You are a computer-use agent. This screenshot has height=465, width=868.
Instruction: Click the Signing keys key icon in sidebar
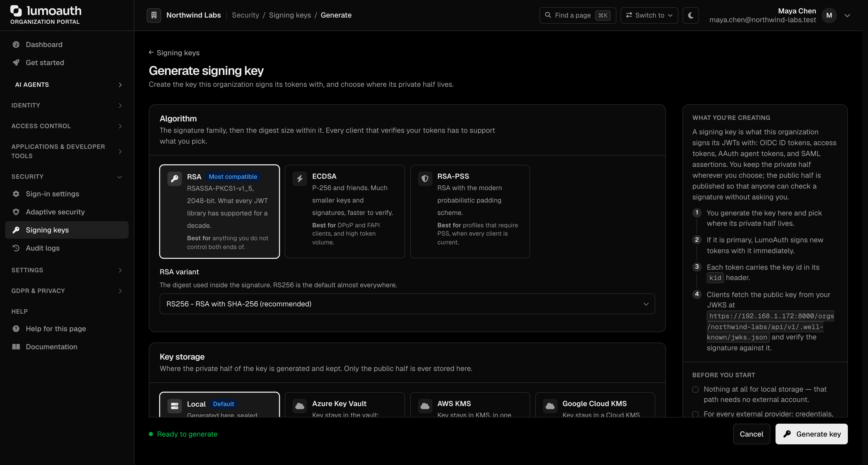(16, 230)
